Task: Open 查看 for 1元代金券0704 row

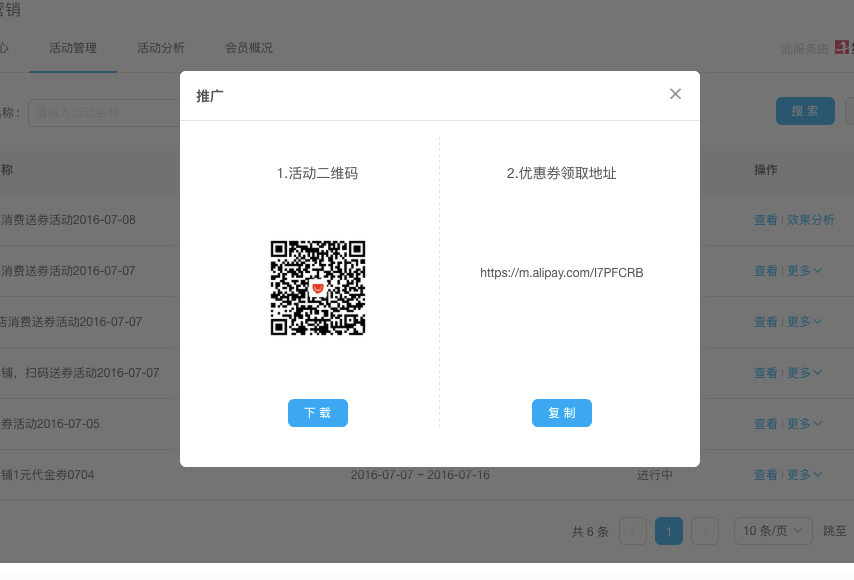Action: [765, 475]
